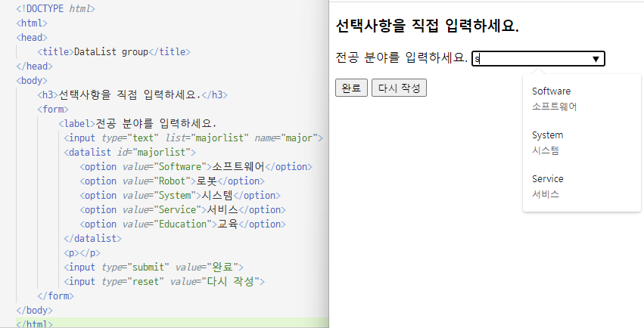Click the heading 선택사항을 직접 입력하세요. in preview
The image size is (644, 328).
click(427, 26)
